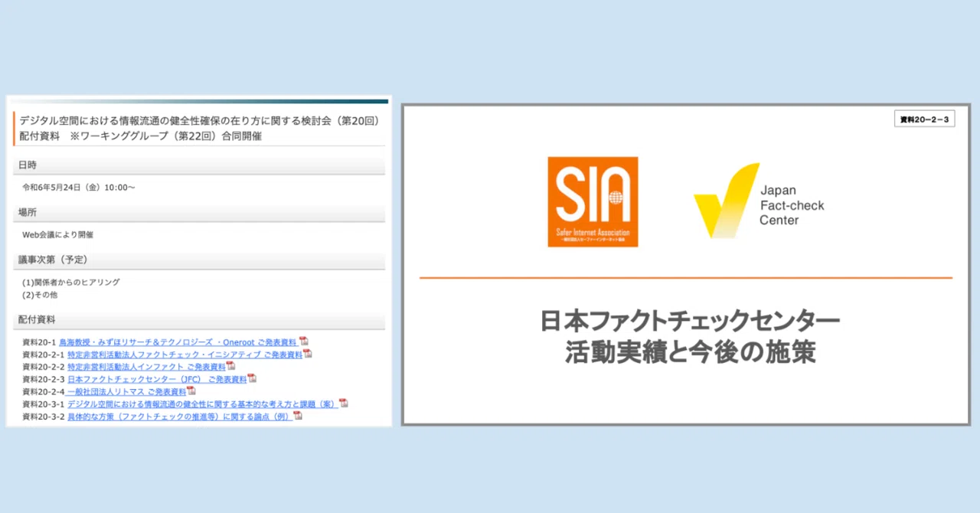The width and height of the screenshot is (980, 513).
Task: Click the Japan Fact-check Center text beside checkmark
Action: coord(792,205)
